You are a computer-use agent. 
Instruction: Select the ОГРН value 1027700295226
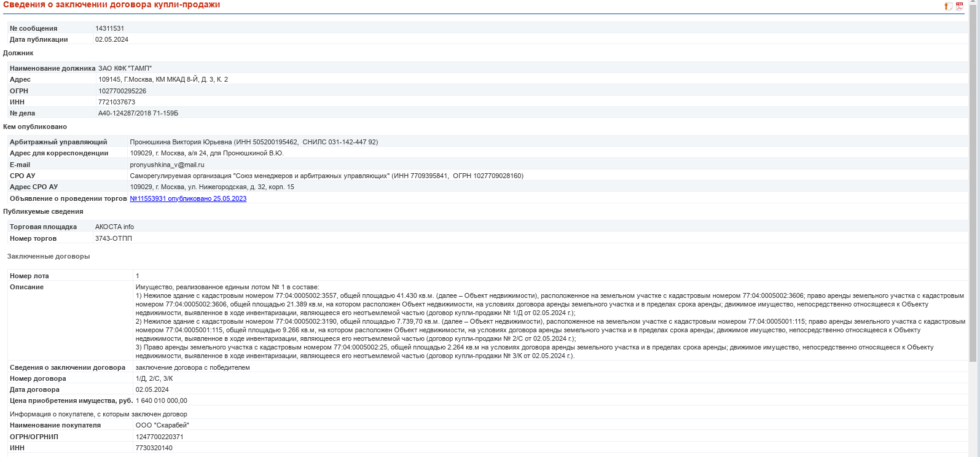(122, 91)
